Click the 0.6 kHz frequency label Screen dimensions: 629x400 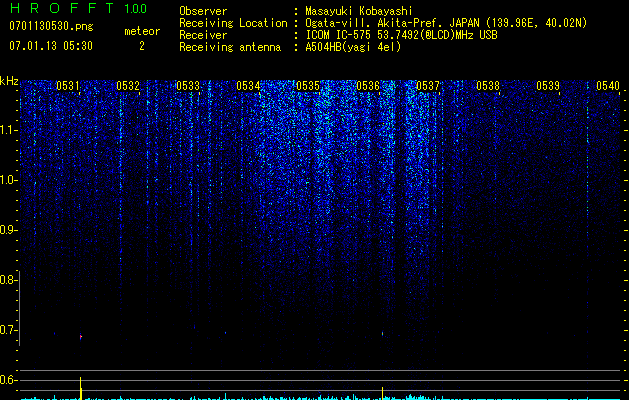[x=8, y=380]
